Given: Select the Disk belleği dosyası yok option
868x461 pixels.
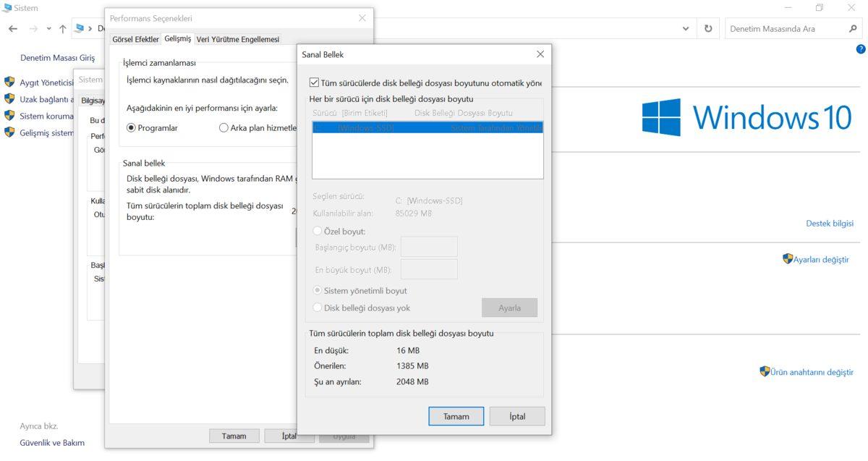Looking at the screenshot, I should click(x=317, y=307).
